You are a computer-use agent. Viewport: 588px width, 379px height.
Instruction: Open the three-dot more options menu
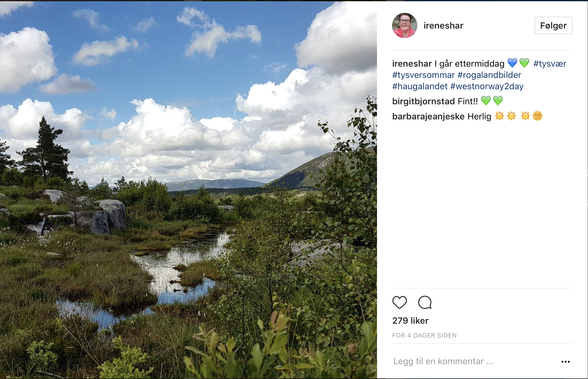pos(565,362)
